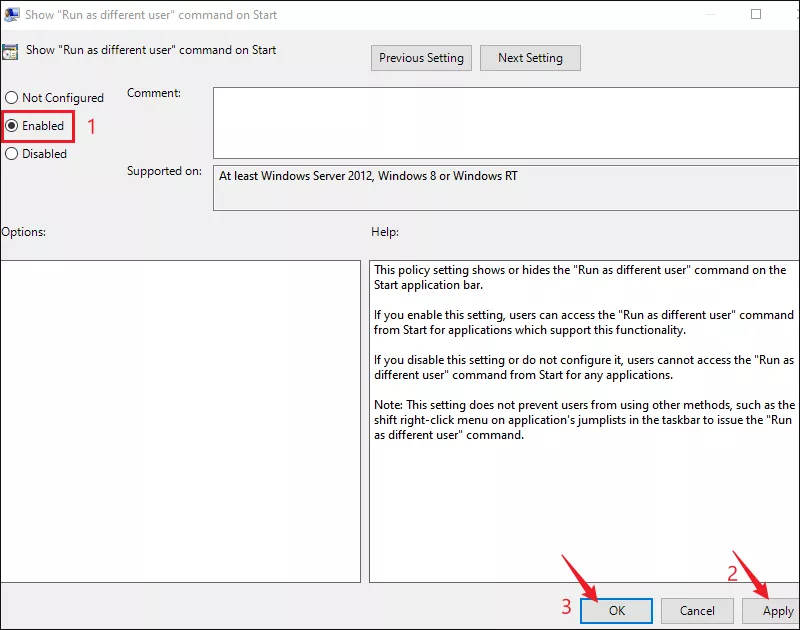Click the policy setting icon beside heading
The image size is (800, 630).
(10, 52)
